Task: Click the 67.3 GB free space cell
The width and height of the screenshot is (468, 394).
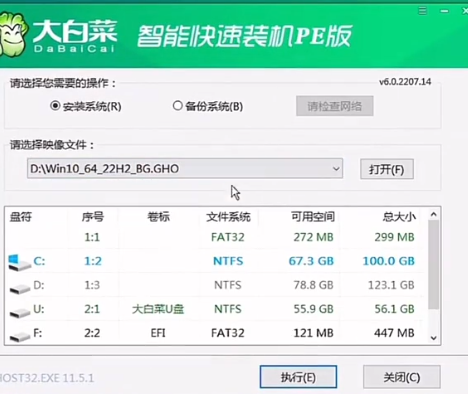Action: click(311, 261)
